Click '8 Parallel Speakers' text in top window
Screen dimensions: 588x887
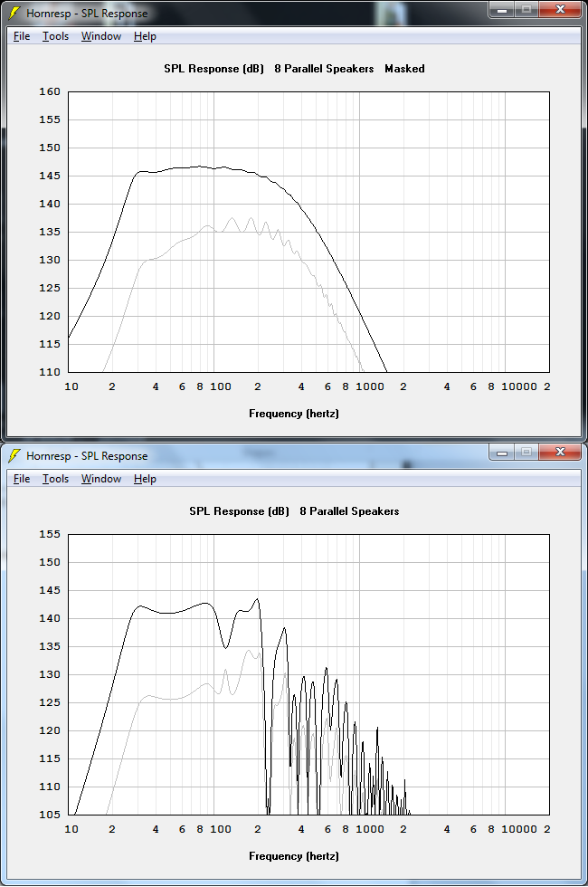(x=324, y=69)
